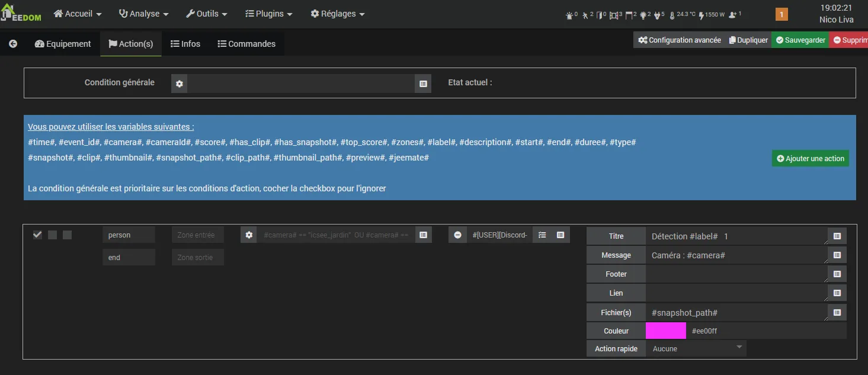Click the list icon of Condition générale
The image size is (868, 375).
click(x=423, y=84)
